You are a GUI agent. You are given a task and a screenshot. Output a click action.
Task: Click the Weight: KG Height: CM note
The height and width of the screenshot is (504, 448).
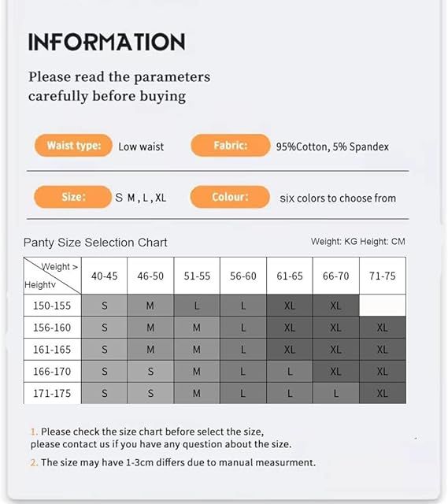(357, 242)
